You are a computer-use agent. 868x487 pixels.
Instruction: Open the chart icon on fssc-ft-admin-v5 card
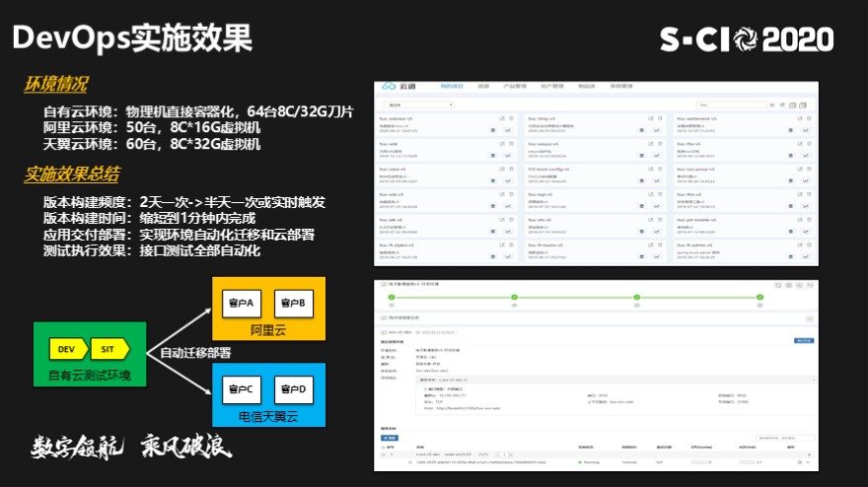(806, 256)
